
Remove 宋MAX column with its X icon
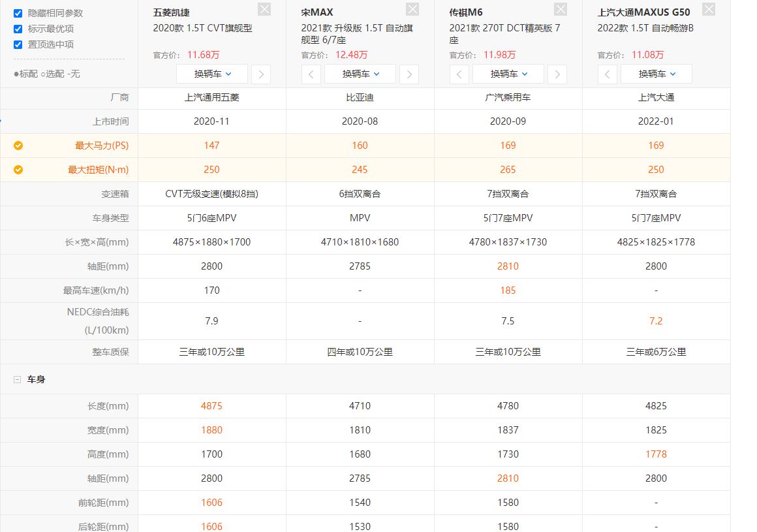point(412,9)
